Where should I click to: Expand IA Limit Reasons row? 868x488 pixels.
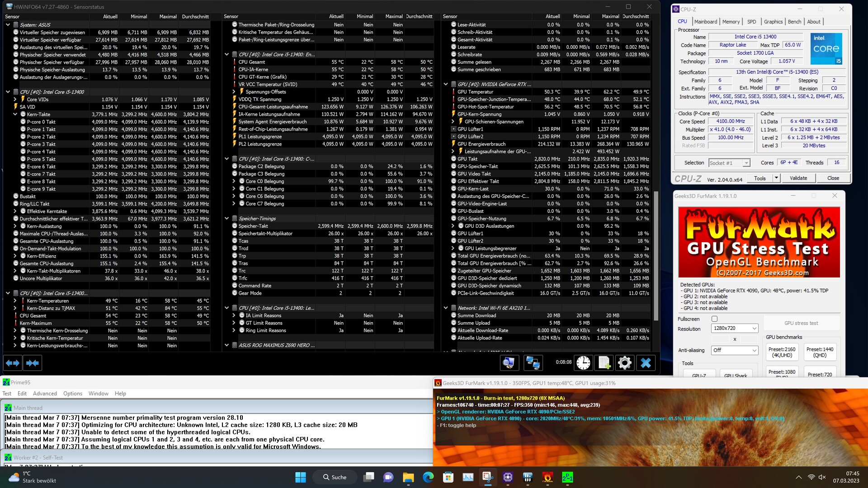pos(234,316)
